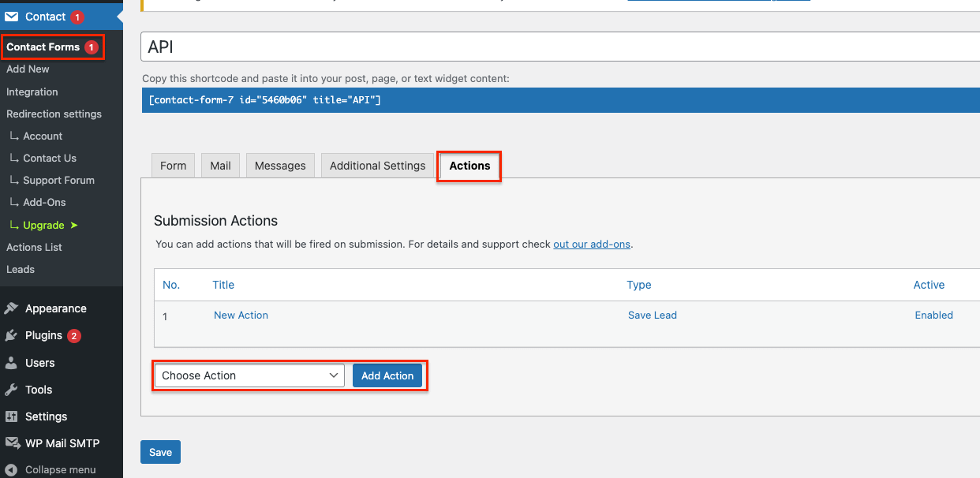
Task: Click the blue Save button
Action: coord(160,452)
